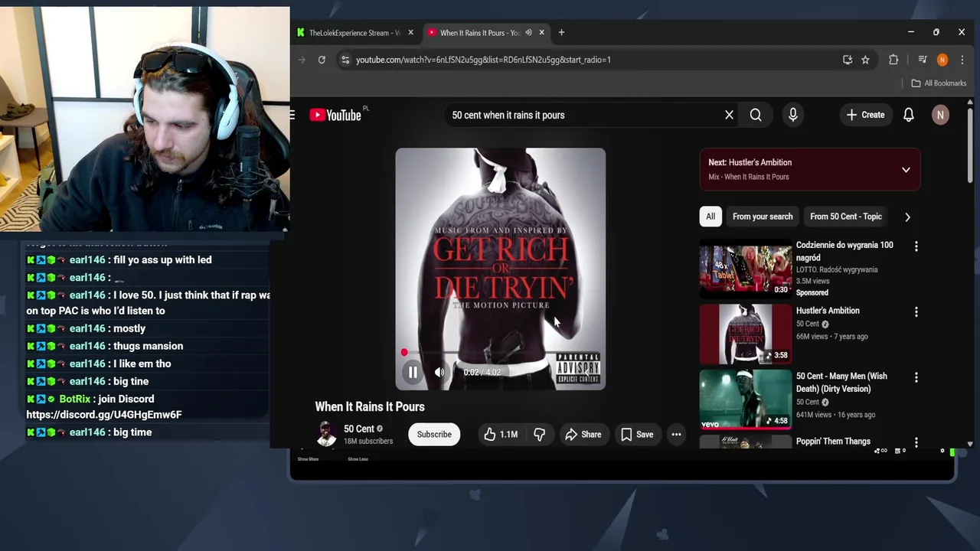The height and width of the screenshot is (551, 980).
Task: Open the LOTTO sponsored video thumbnail
Action: 746,268
